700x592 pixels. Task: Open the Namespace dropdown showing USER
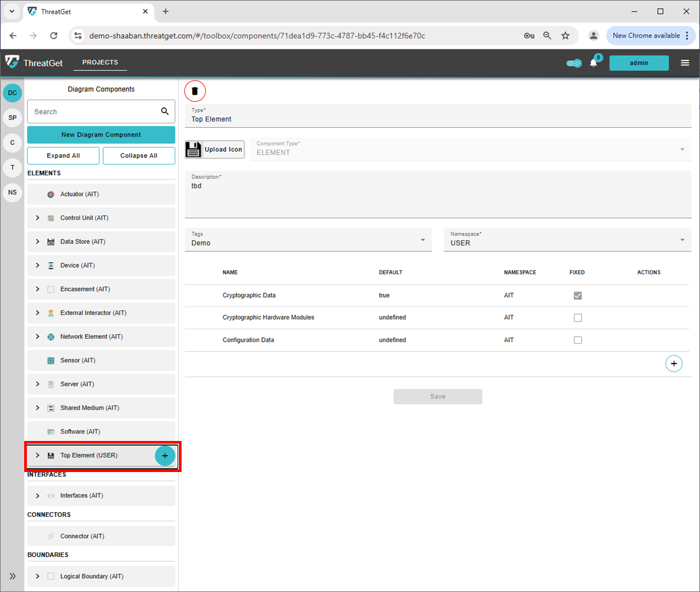[x=567, y=240]
